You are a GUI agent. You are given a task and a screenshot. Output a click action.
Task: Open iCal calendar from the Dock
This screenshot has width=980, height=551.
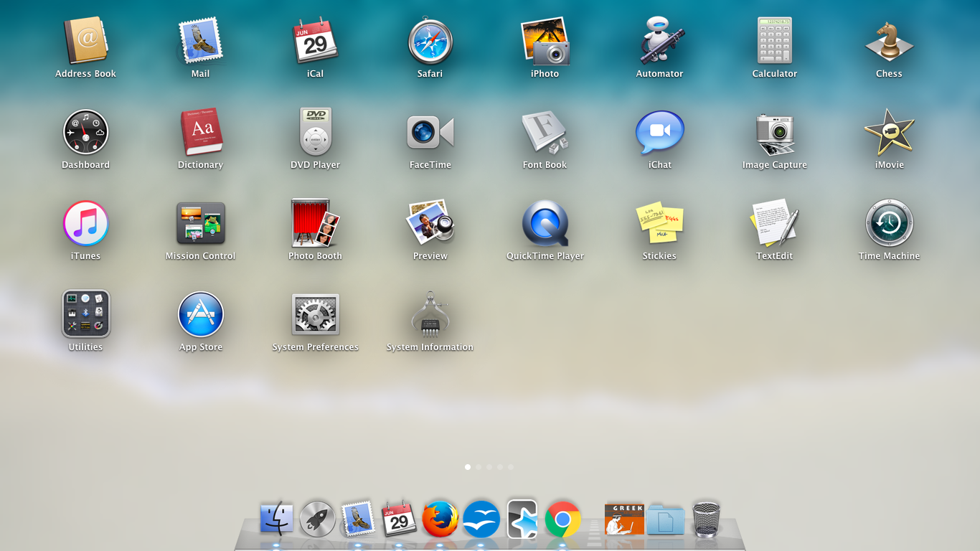pos(399,519)
